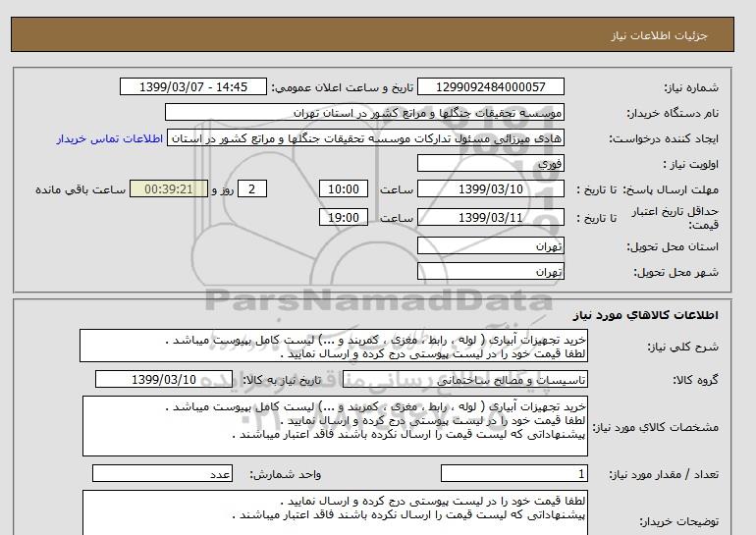756x535 pixels.
Task: Click the general need description text box
Action: tap(334, 347)
